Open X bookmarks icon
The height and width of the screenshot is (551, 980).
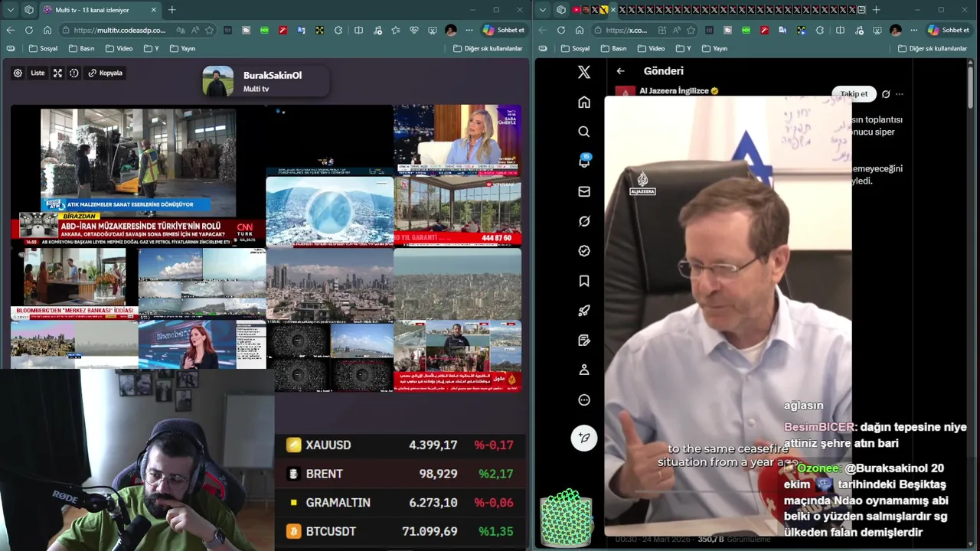584,281
